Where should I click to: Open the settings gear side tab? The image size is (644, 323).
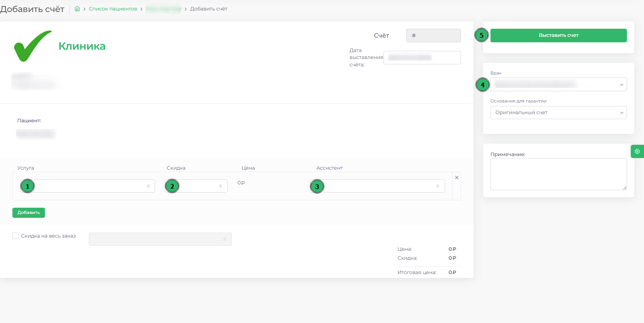(637, 151)
